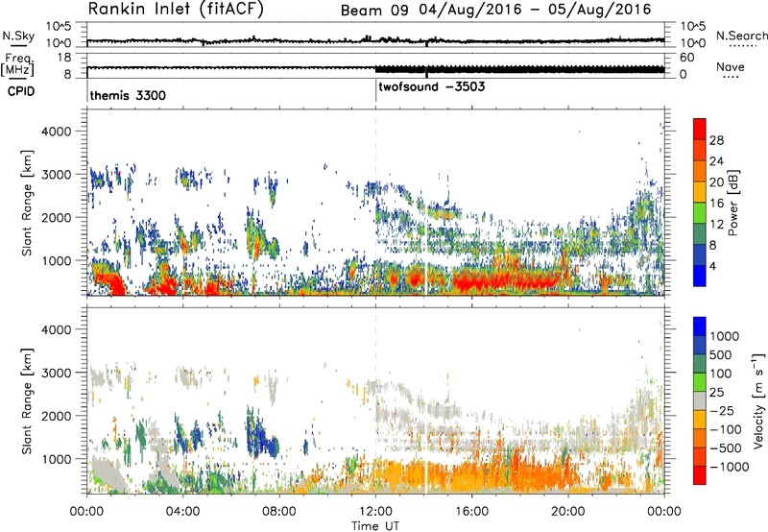Click the 'Slant Range [km]' label of velocity panel
Viewport: 768px width, 532px height.
(27, 400)
